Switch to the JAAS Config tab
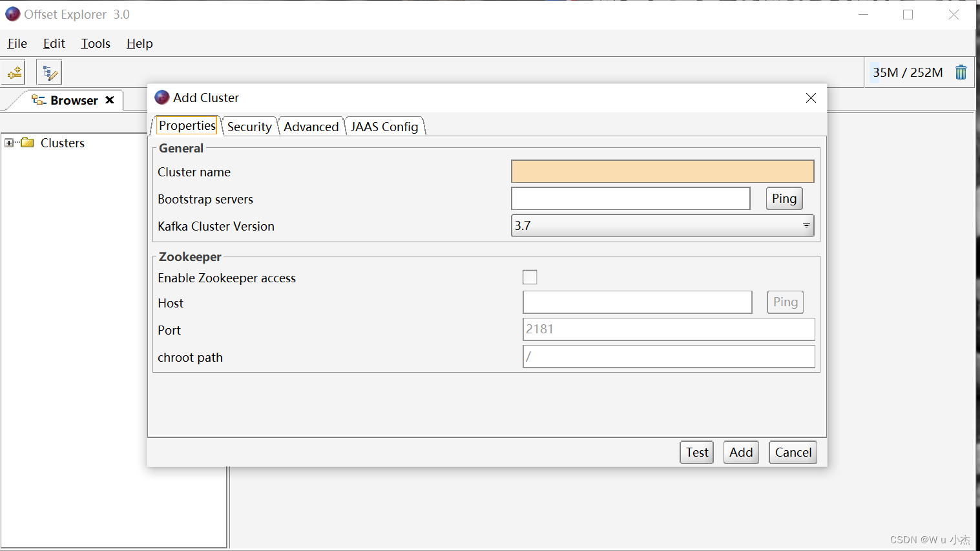This screenshot has height=551, width=980. (384, 127)
